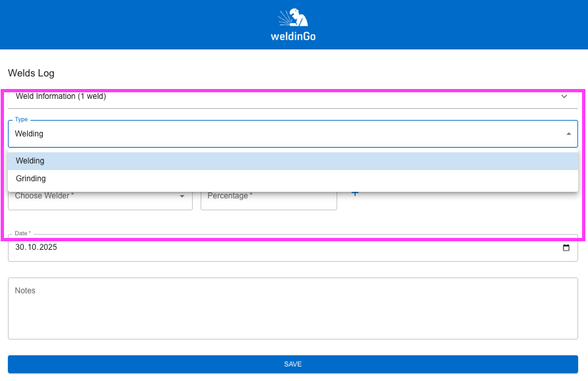Click the weldinGo welder logo icon
Image resolution: width=588 pixels, height=381 pixels.
(x=294, y=17)
